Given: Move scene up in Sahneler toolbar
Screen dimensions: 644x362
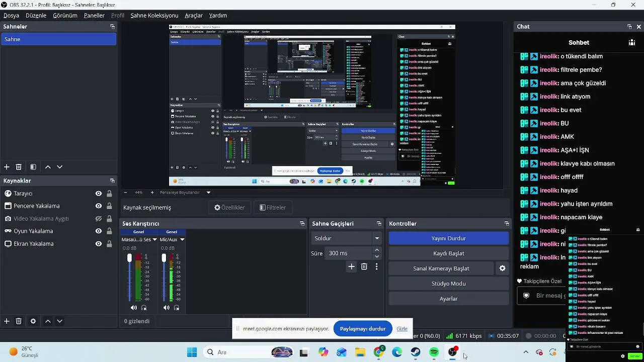Looking at the screenshot, I should pyautogui.click(x=48, y=167).
